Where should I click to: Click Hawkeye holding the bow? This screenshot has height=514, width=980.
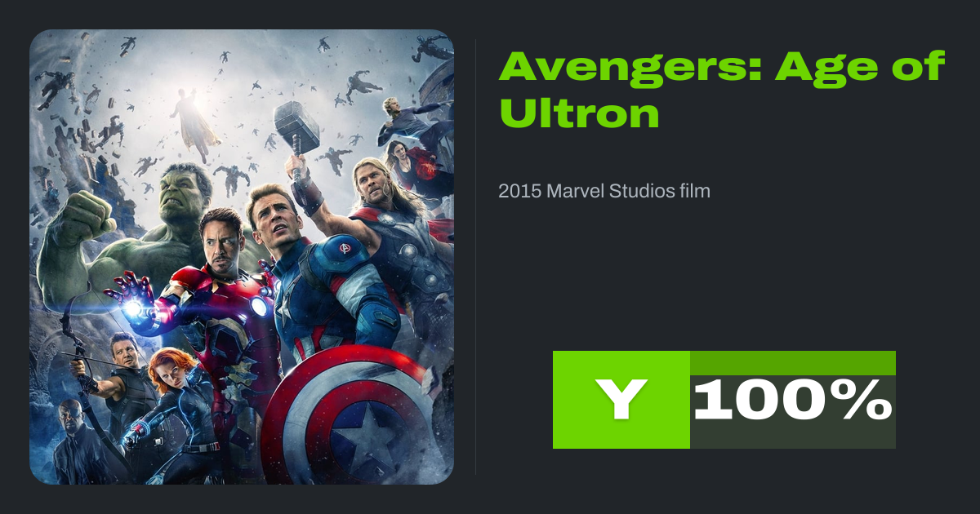click(114, 383)
